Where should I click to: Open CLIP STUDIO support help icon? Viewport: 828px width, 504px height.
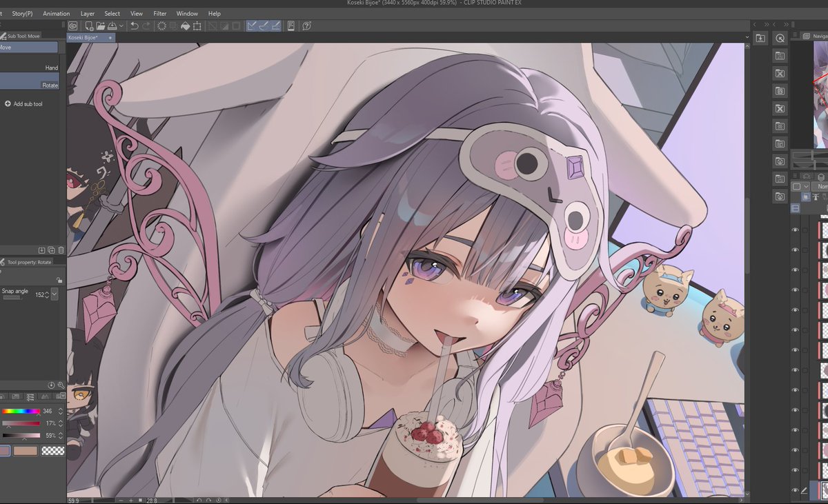click(x=306, y=26)
